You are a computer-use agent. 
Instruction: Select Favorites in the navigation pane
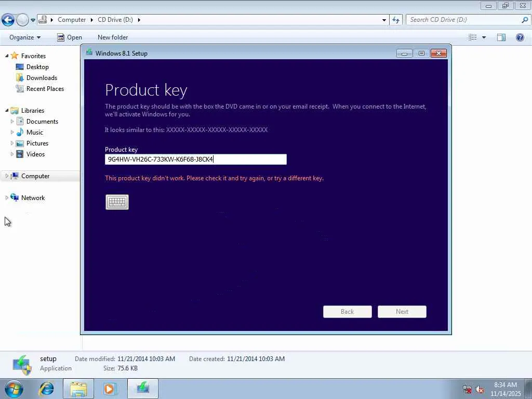click(x=33, y=56)
